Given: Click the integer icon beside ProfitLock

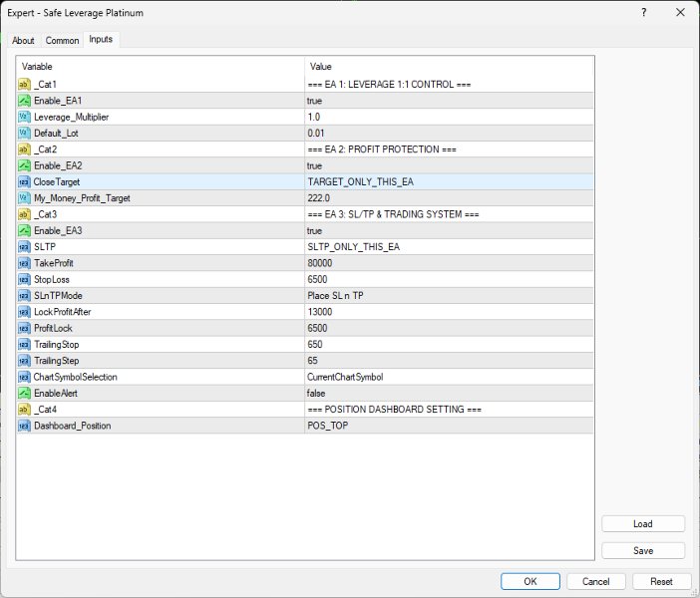Looking at the screenshot, I should [24, 328].
